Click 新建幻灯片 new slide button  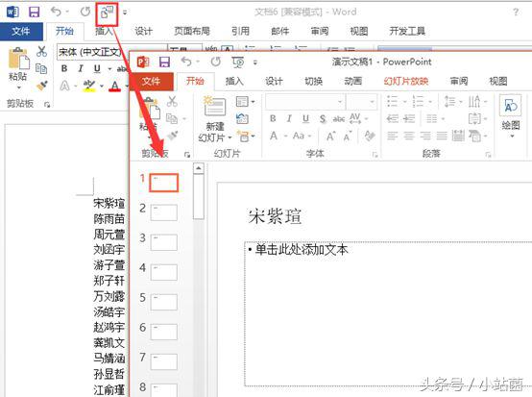point(215,119)
